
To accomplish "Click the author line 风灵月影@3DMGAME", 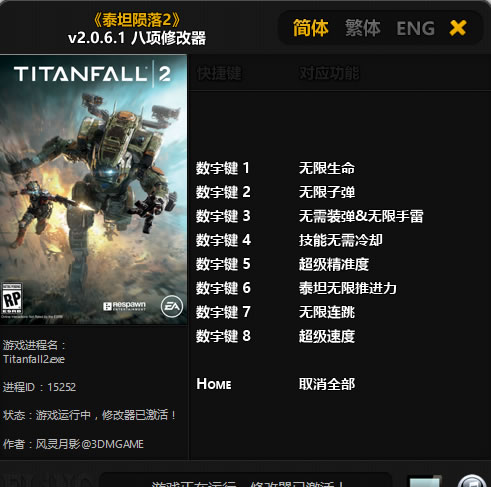I will pyautogui.click(x=73, y=444).
